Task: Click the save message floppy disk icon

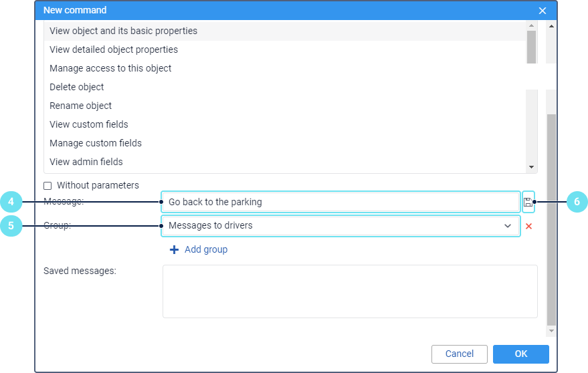Action: tap(528, 202)
